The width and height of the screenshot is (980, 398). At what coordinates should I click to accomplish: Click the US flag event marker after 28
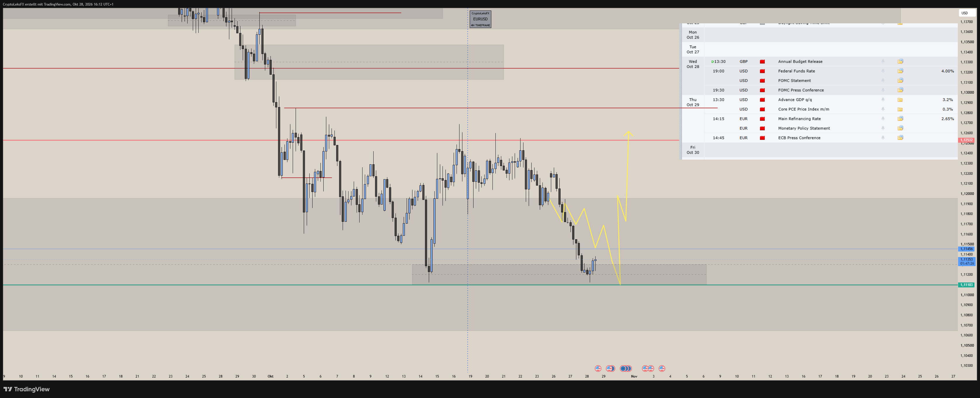[598, 368]
